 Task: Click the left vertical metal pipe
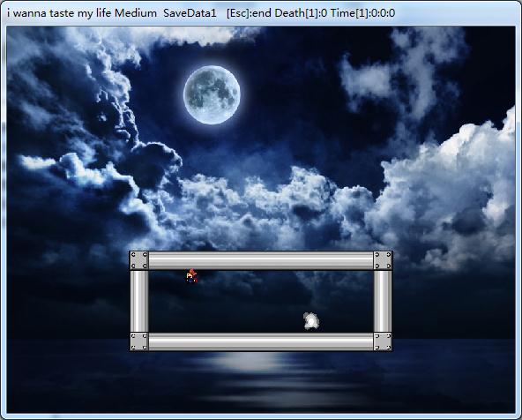click(138, 301)
